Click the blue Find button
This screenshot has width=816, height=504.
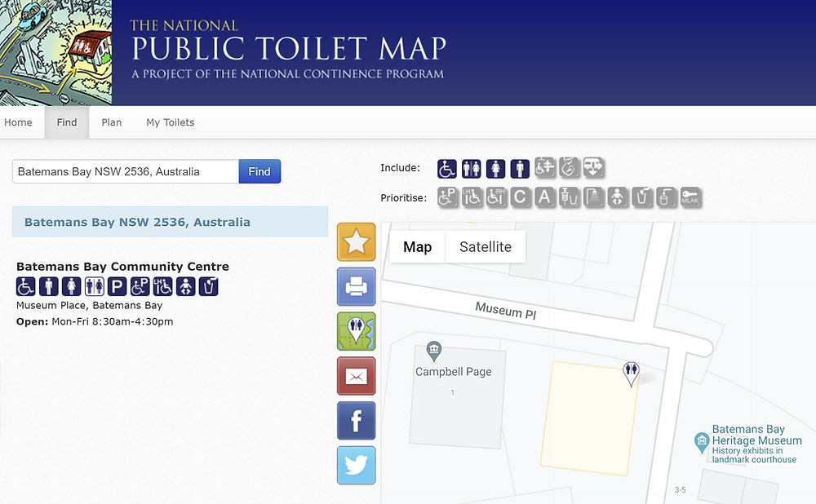[259, 171]
